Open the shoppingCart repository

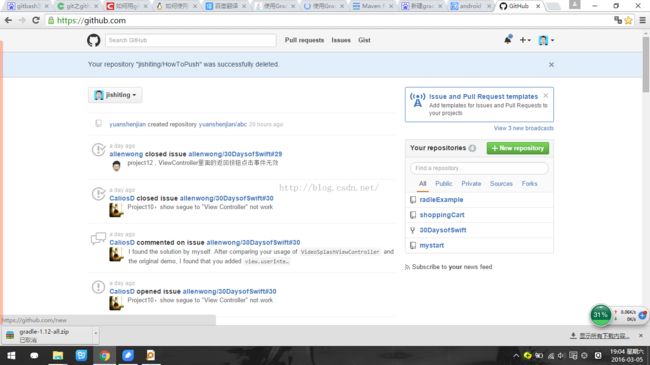[x=442, y=215]
